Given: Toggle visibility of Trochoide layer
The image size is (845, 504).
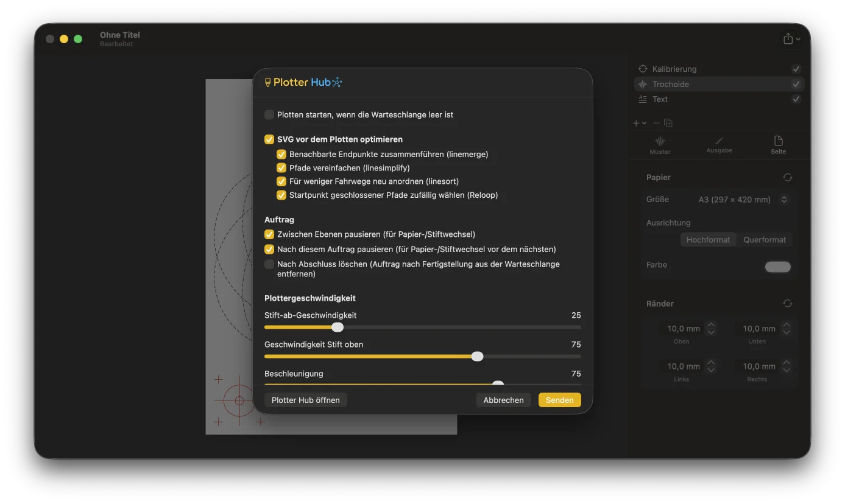Looking at the screenshot, I should pos(796,84).
